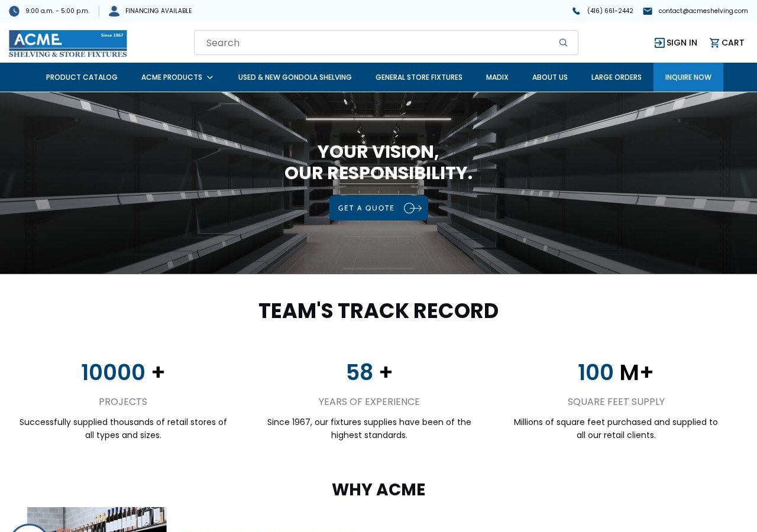Click the contact email address link
This screenshot has width=757, height=532.
703,11
